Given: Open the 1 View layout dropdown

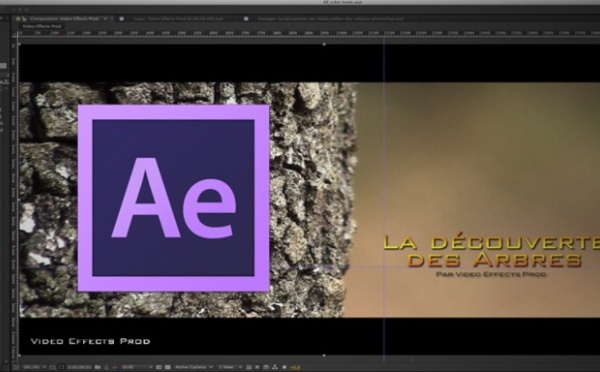Looking at the screenshot, I should pyautogui.click(x=230, y=367).
